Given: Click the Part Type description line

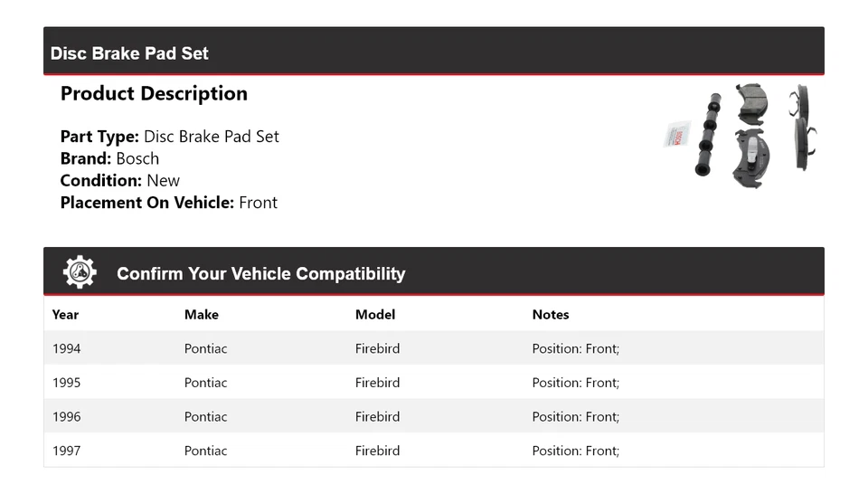Looking at the screenshot, I should (170, 137).
